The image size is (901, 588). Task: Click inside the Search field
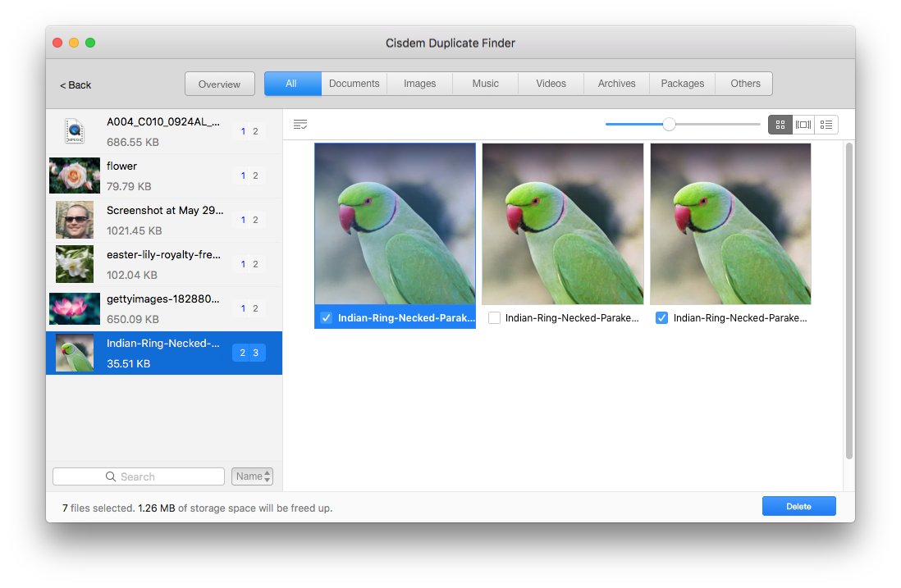coord(139,476)
